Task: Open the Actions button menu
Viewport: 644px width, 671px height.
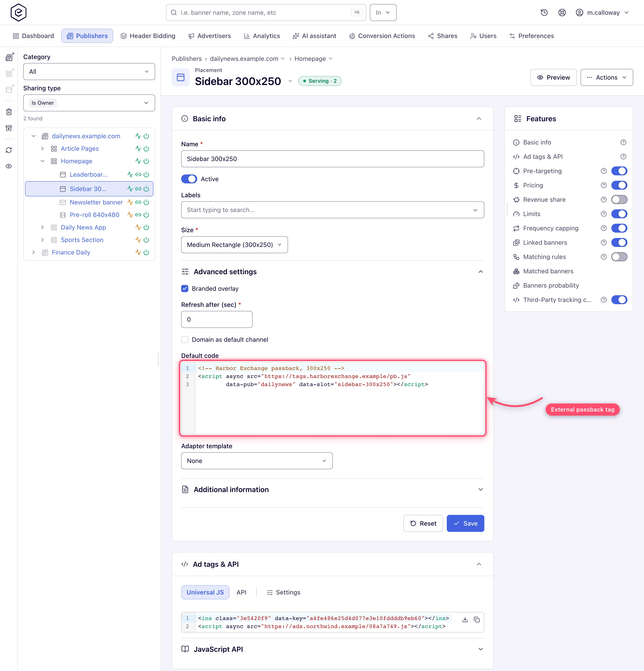Action: (x=607, y=77)
